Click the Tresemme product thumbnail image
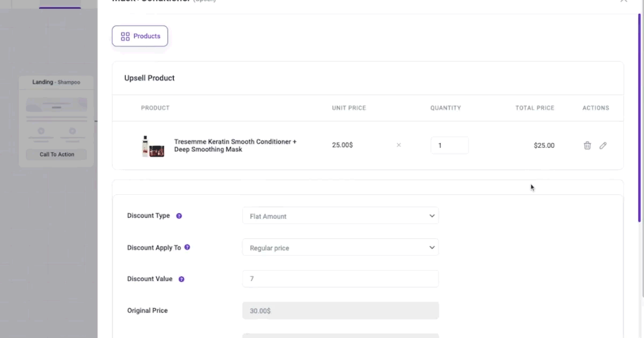The image size is (644, 338). [153, 146]
